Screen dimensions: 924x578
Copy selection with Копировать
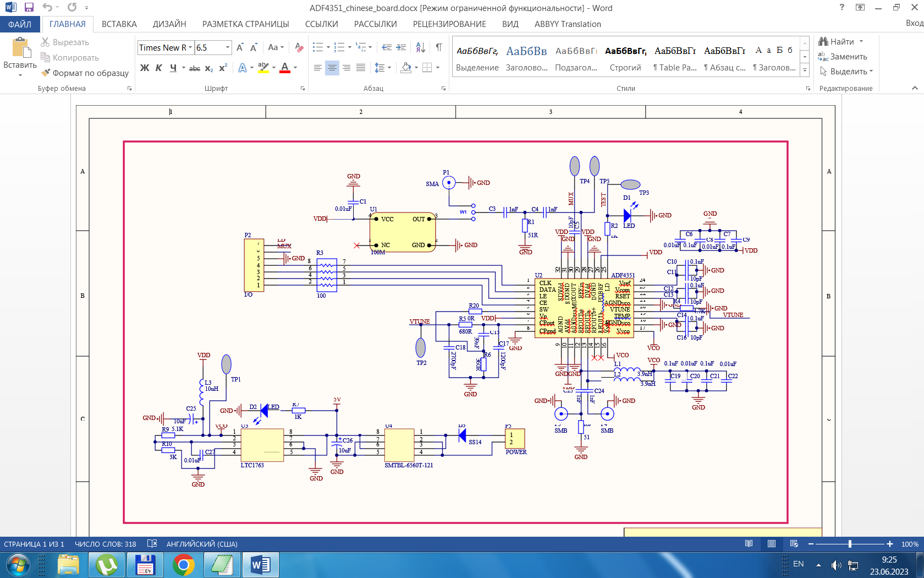click(70, 58)
